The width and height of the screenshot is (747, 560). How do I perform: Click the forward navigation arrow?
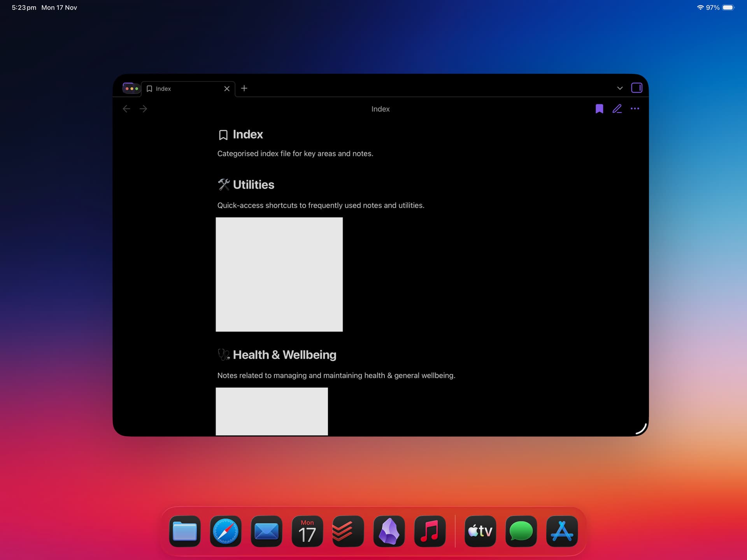click(x=144, y=109)
